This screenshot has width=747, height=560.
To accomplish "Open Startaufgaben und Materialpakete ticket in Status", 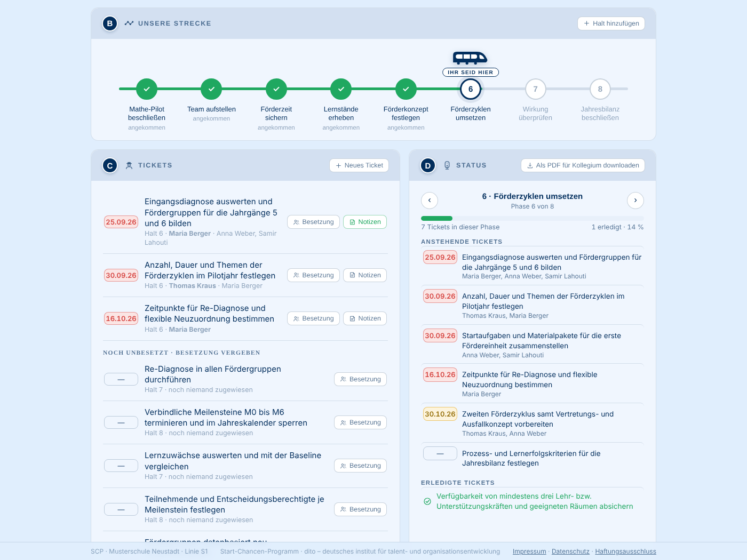I will click(532, 345).
